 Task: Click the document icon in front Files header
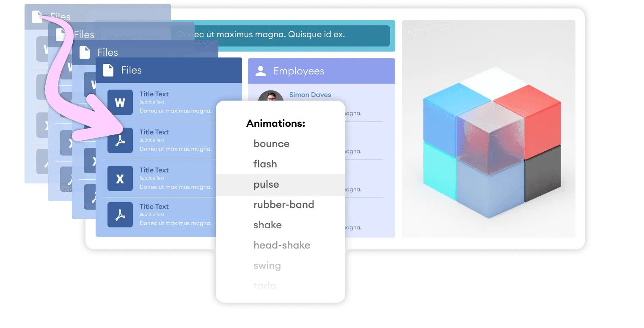click(109, 70)
